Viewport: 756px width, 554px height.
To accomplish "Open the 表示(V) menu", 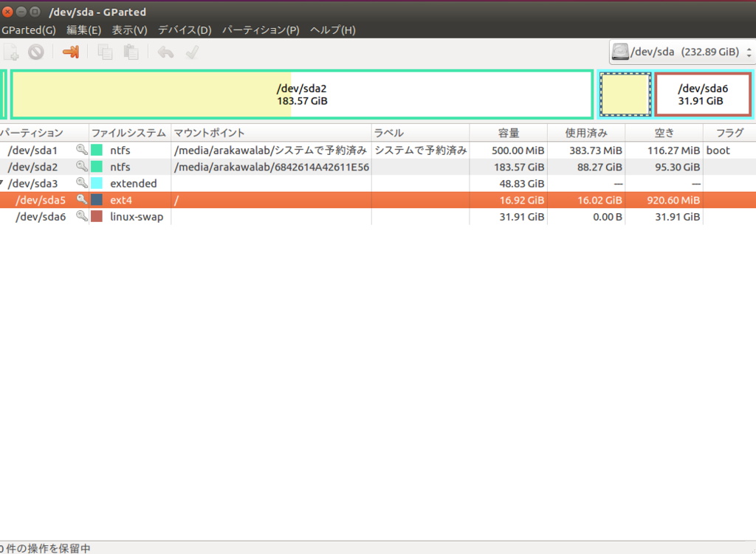I will point(130,30).
